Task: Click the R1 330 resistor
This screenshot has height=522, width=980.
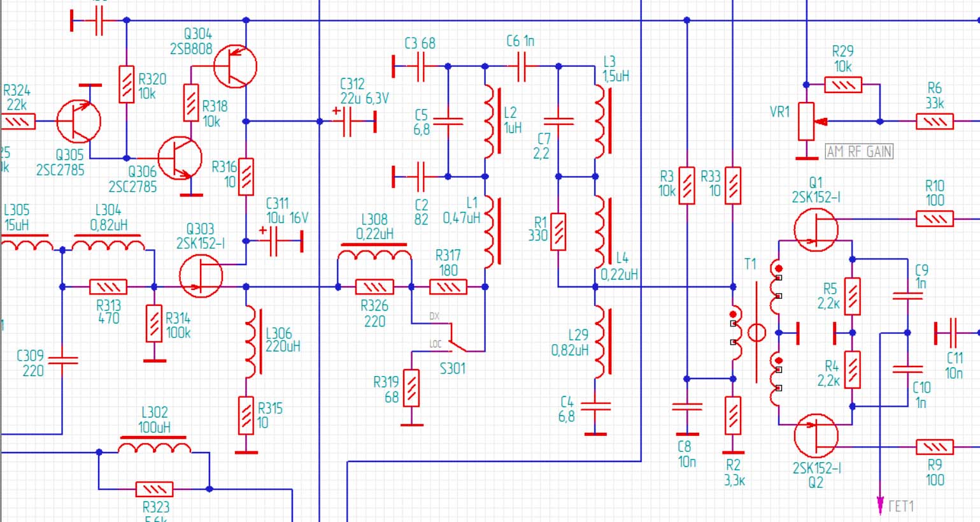Action: click(x=558, y=231)
